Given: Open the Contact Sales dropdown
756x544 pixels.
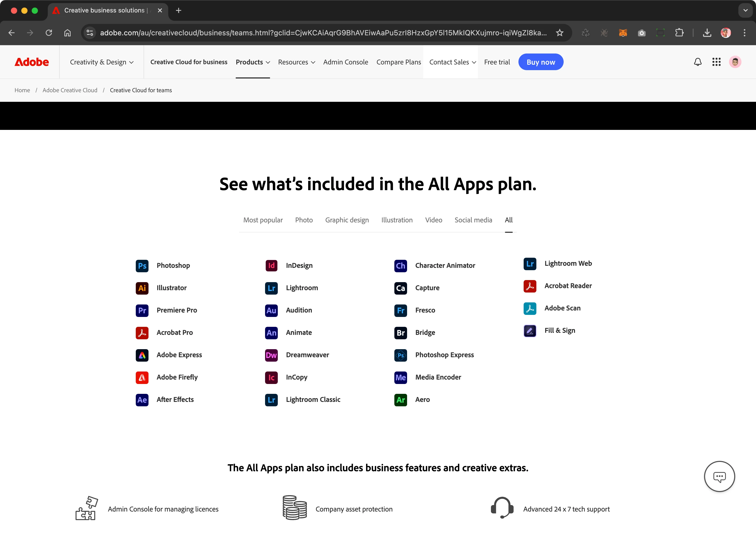Looking at the screenshot, I should (x=452, y=62).
